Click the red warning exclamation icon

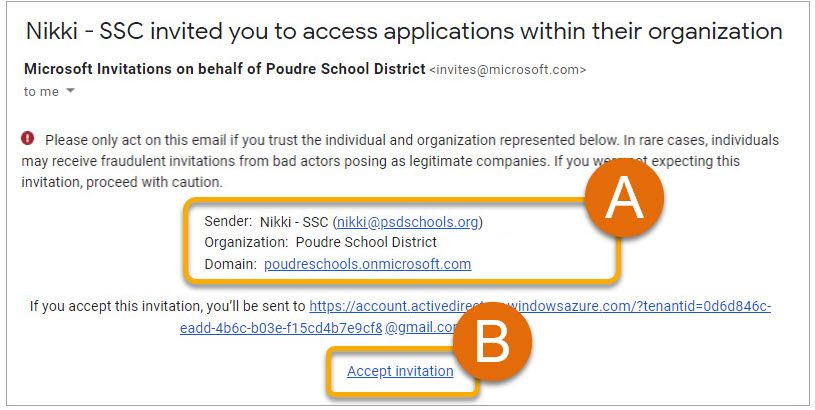coord(28,139)
